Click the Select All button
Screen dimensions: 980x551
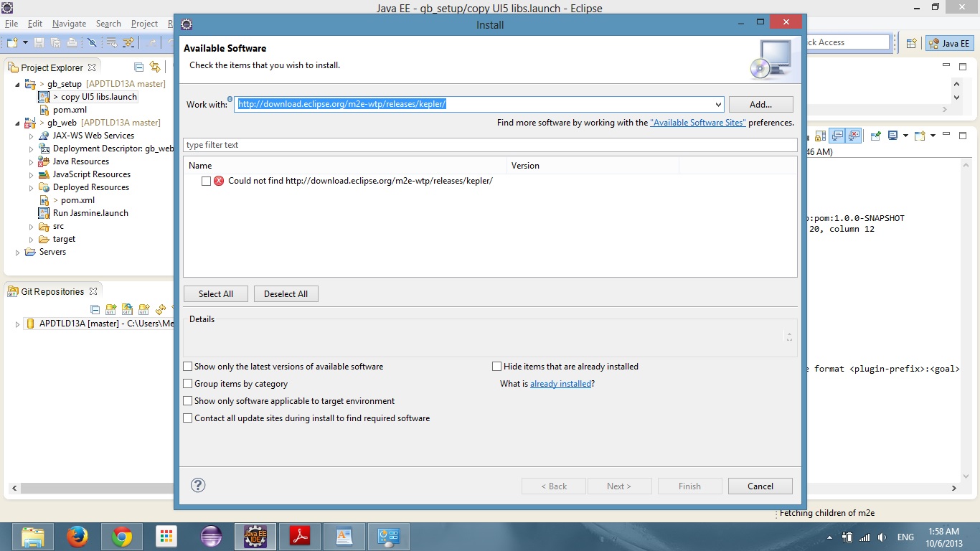tap(216, 294)
